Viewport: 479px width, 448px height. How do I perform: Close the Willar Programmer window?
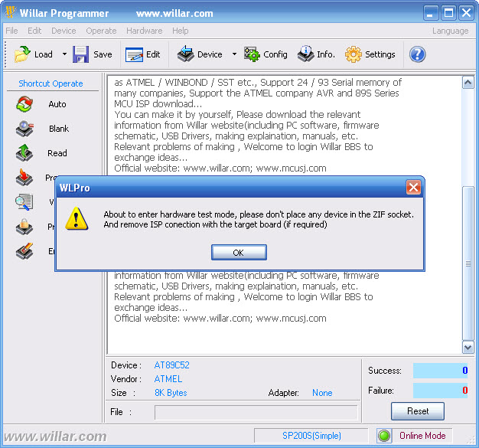pos(466,13)
